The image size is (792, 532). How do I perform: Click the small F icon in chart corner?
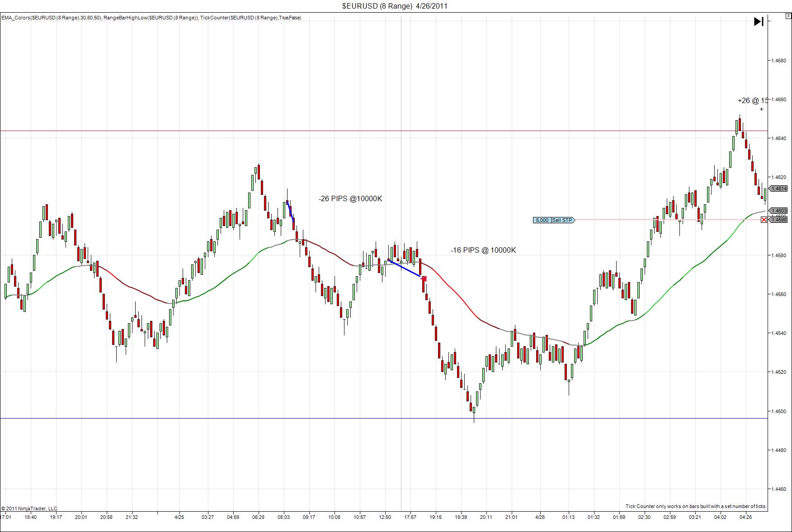click(788, 16)
